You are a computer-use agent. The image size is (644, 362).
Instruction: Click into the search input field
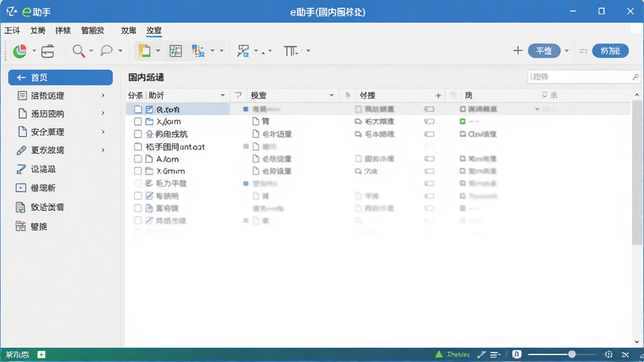pos(584,77)
